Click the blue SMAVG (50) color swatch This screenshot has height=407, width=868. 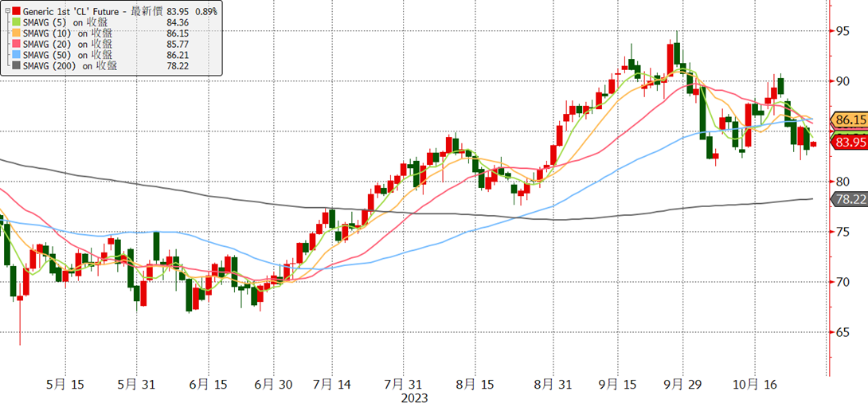(16, 55)
